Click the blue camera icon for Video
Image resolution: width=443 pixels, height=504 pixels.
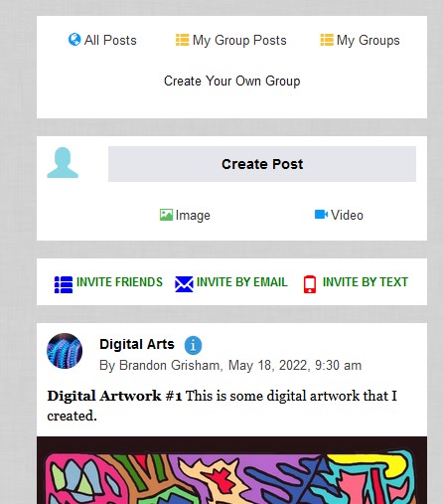[x=321, y=215]
